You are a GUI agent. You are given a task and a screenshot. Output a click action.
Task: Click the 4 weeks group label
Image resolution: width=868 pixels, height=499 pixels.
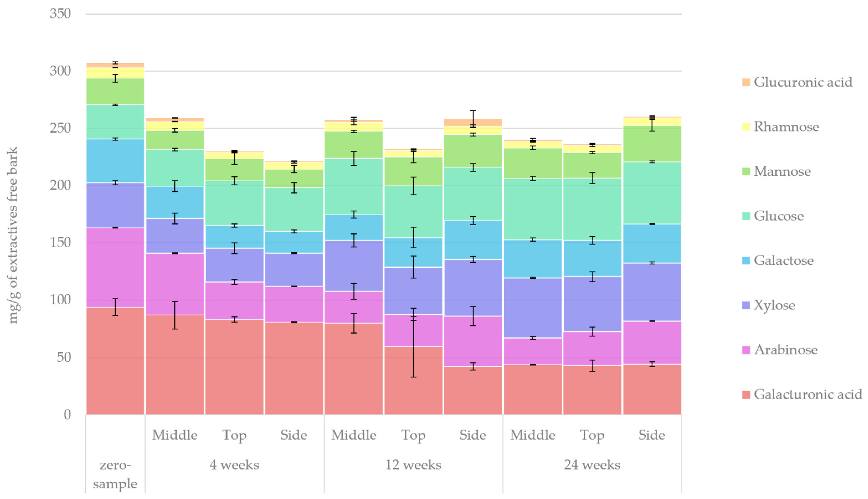tap(234, 465)
